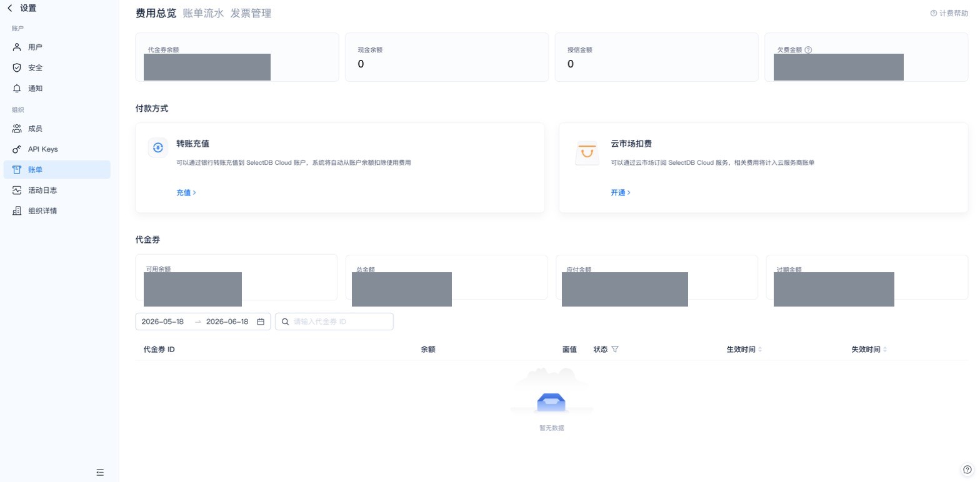Click the 转账充值 card title
This screenshot has width=980, height=482.
(192, 144)
